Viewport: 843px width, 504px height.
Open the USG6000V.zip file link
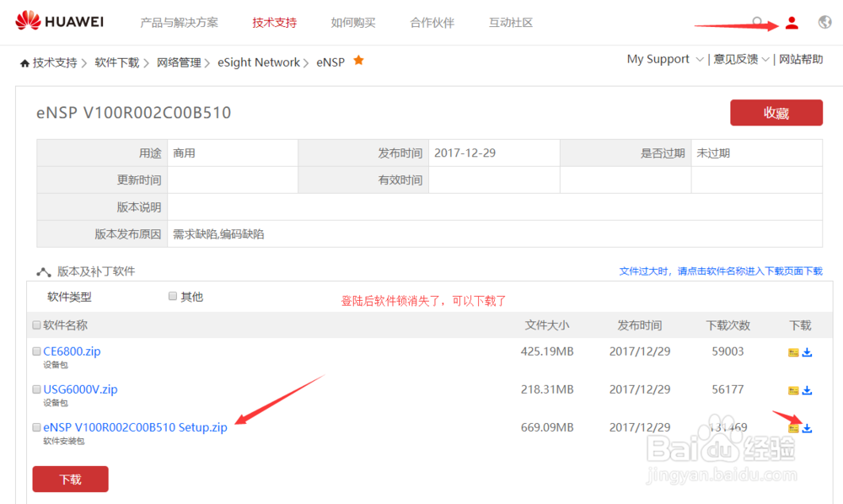80,389
